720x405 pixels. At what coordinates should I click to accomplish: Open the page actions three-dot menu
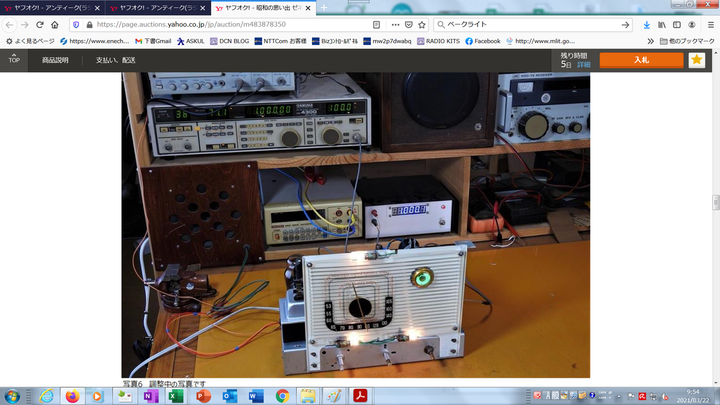(x=394, y=24)
